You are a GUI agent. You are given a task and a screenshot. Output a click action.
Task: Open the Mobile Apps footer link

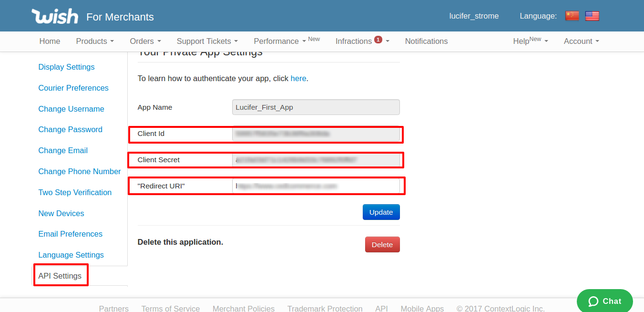(422, 309)
